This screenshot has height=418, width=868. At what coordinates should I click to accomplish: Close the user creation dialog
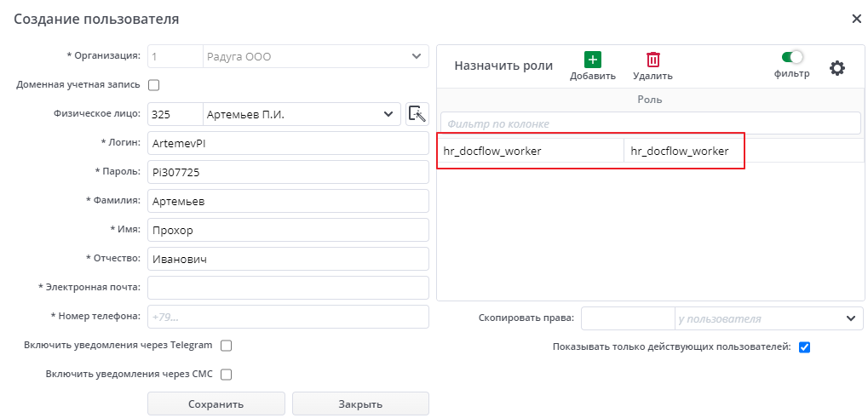click(x=856, y=18)
